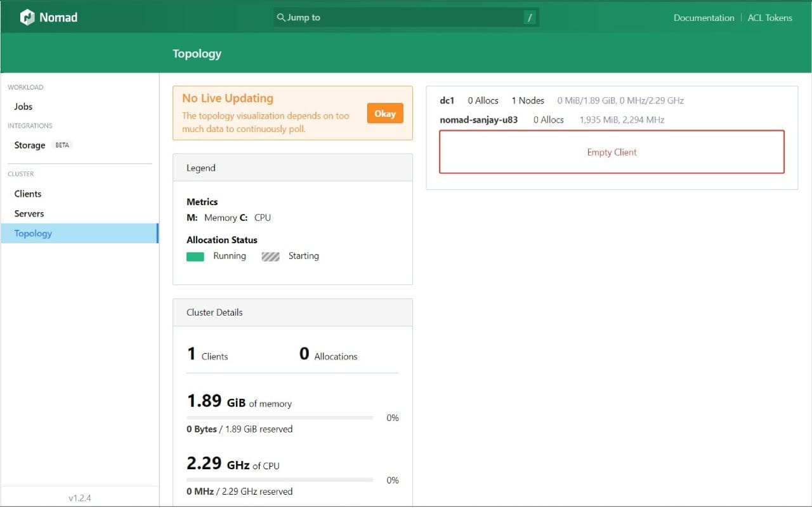
Task: Select the Empty Client box
Action: [611, 151]
